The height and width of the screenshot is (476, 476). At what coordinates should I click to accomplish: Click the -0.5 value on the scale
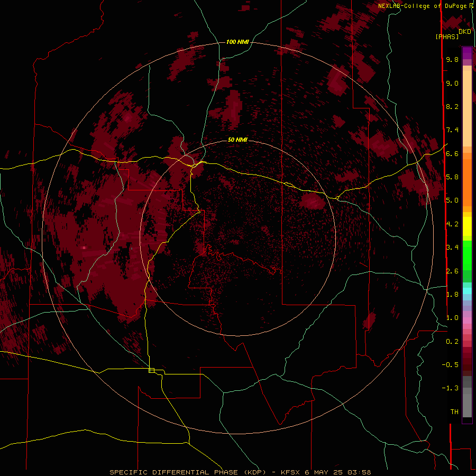[x=450, y=365]
